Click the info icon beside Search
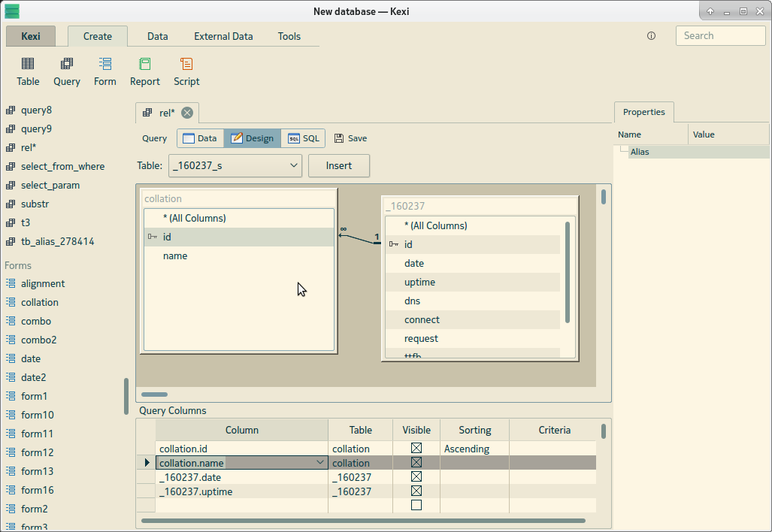Viewport: 772px width, 532px height. [651, 36]
